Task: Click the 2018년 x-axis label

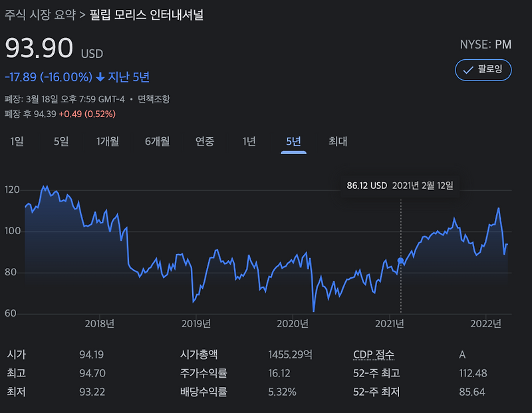Action: tap(99, 324)
